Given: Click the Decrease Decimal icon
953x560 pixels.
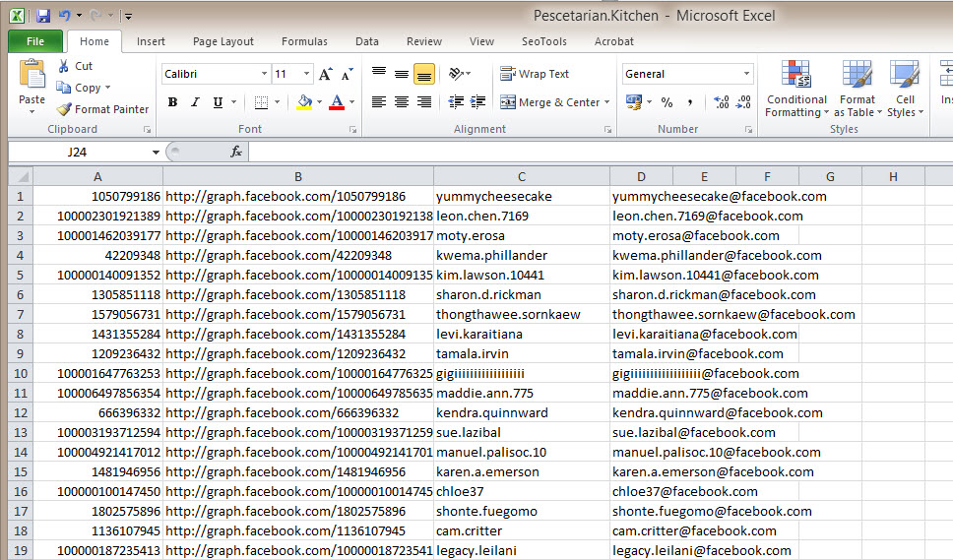Looking at the screenshot, I should click(x=743, y=102).
